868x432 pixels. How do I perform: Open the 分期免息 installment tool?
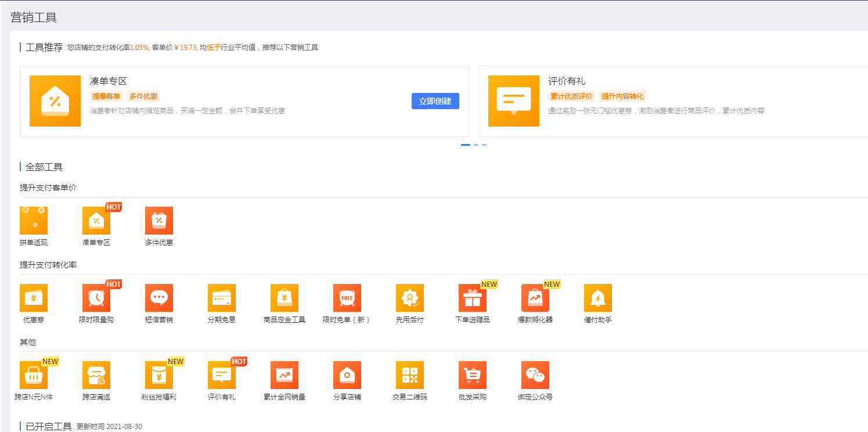222,298
